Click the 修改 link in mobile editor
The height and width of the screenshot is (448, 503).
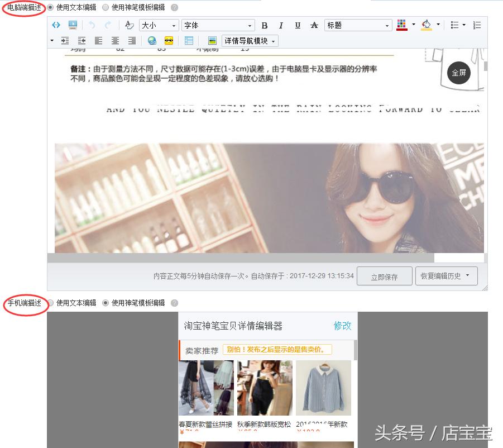pyautogui.click(x=342, y=325)
